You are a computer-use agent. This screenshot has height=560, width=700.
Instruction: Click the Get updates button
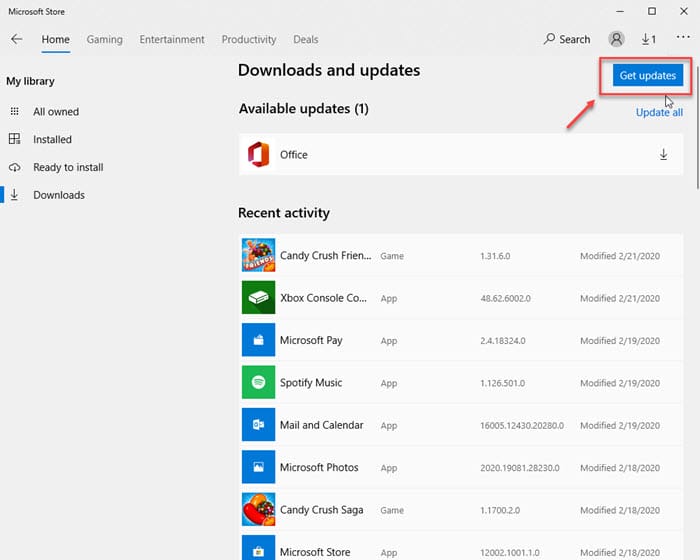pyautogui.click(x=648, y=75)
